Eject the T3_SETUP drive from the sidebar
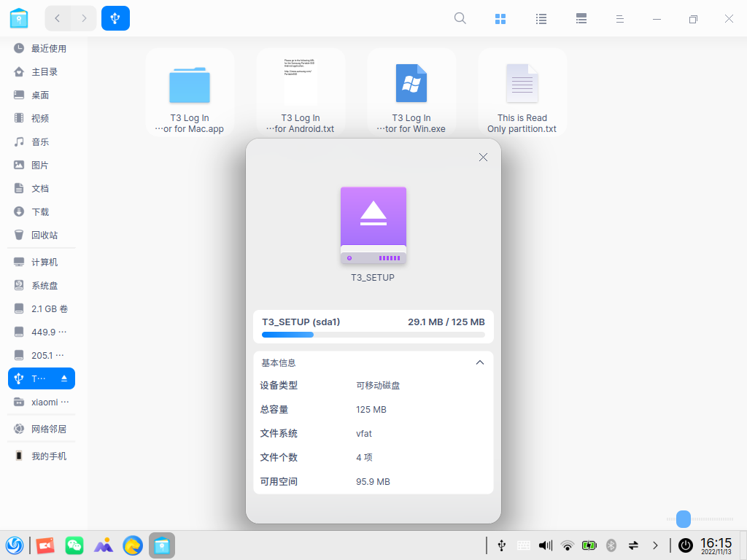The width and height of the screenshot is (747, 560). click(63, 378)
